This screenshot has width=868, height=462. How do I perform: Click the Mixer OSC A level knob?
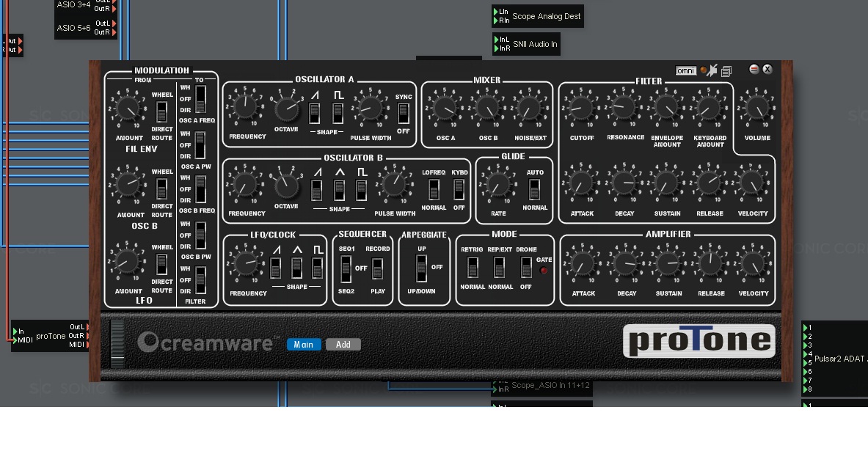pyautogui.click(x=445, y=108)
